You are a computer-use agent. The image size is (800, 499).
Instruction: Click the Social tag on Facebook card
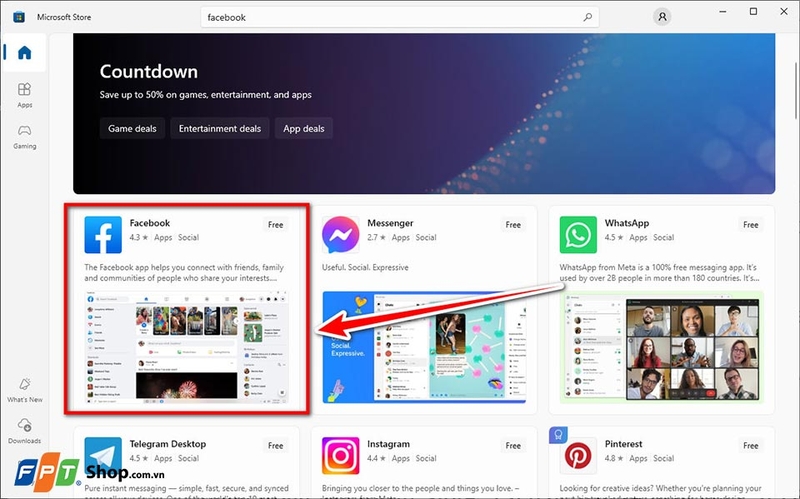[x=188, y=237]
